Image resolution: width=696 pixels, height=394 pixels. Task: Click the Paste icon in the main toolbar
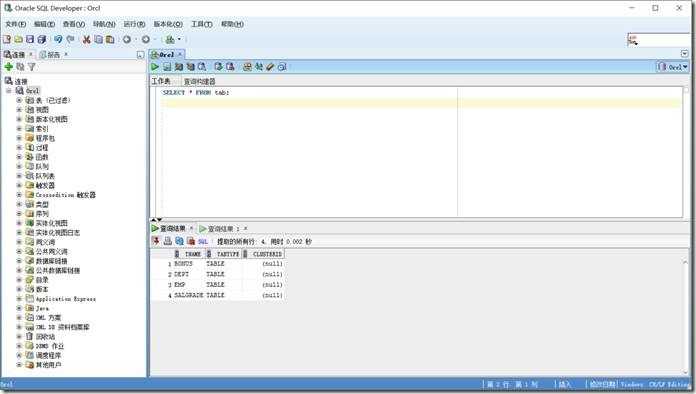tap(110, 39)
